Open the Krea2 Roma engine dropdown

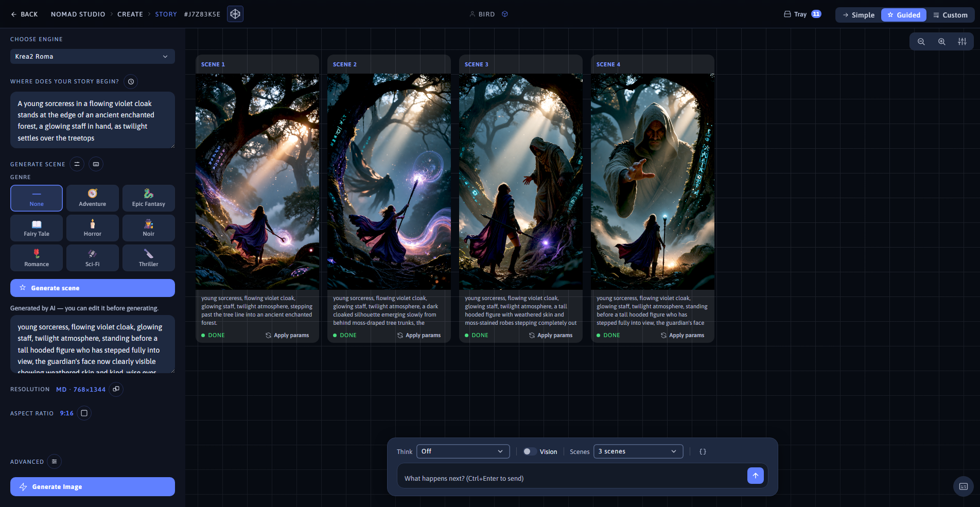pyautogui.click(x=93, y=57)
